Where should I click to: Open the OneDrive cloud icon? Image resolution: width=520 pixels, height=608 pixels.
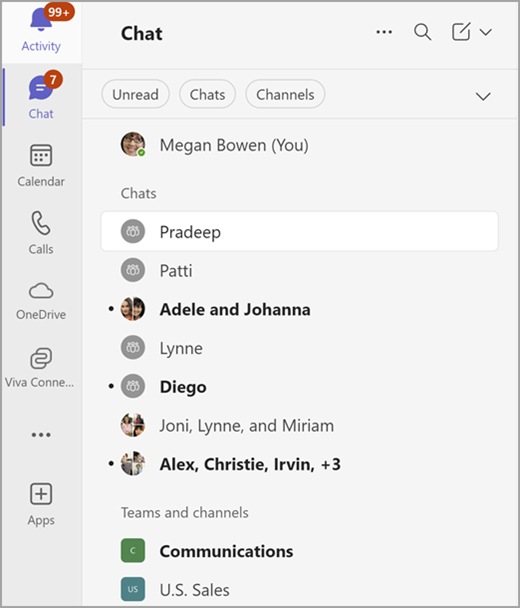(x=41, y=290)
